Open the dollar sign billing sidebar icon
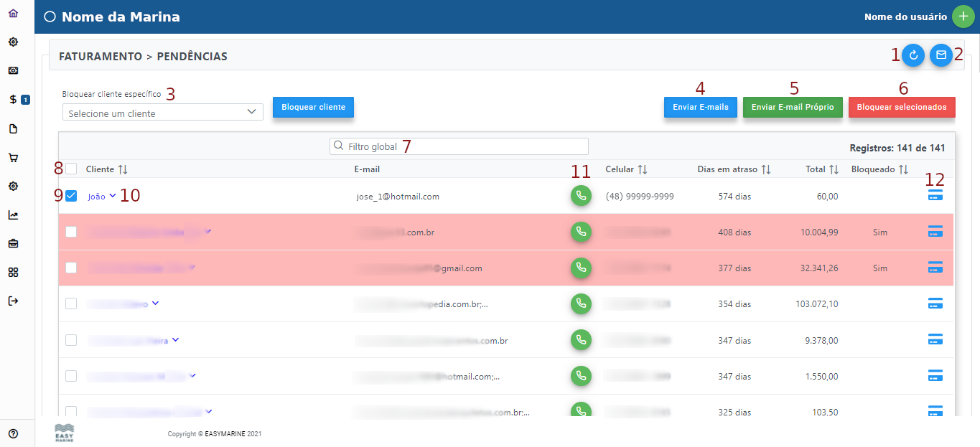 click(13, 100)
